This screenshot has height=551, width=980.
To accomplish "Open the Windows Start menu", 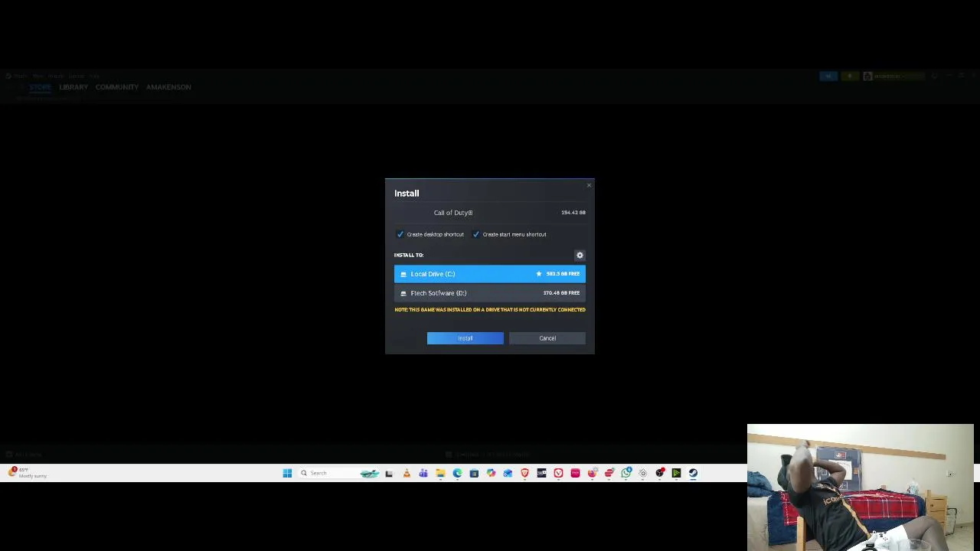I will click(x=287, y=473).
